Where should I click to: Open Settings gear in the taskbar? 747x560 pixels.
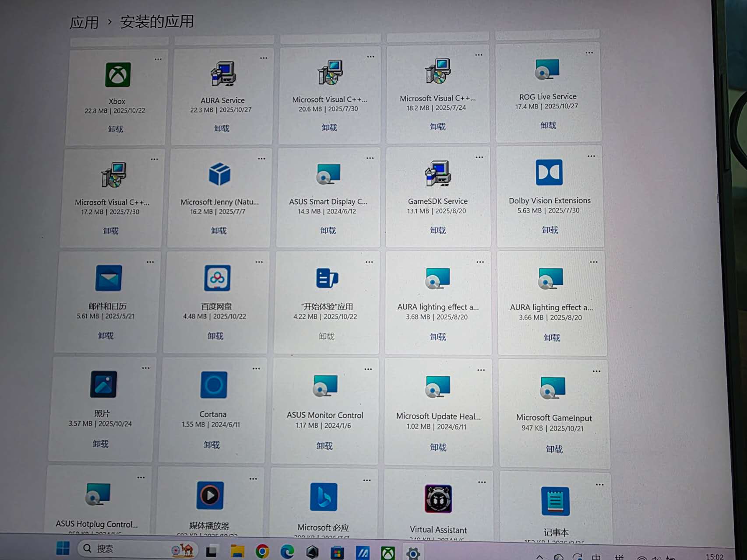pyautogui.click(x=413, y=553)
